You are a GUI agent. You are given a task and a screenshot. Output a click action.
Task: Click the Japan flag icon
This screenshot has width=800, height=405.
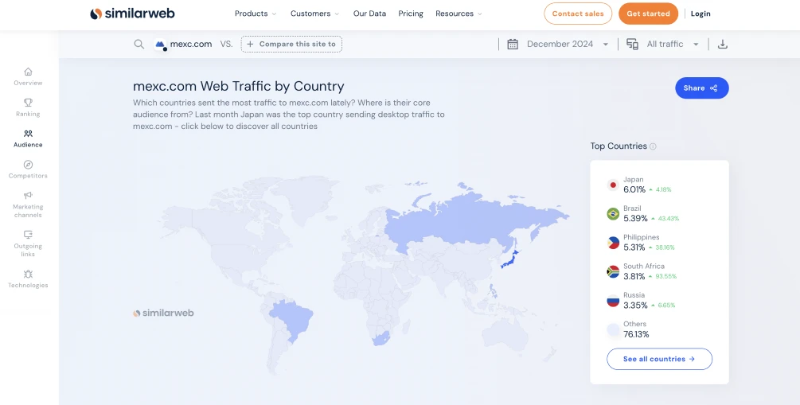click(613, 185)
